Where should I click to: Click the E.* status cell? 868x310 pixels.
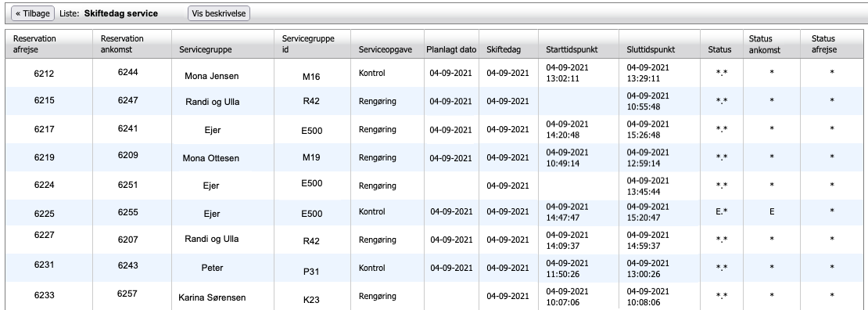point(721,211)
